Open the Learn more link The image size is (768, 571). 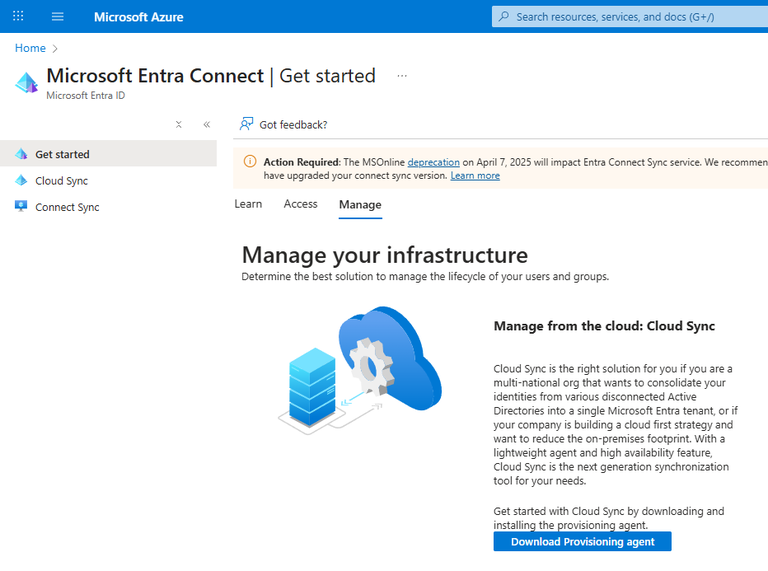click(475, 176)
